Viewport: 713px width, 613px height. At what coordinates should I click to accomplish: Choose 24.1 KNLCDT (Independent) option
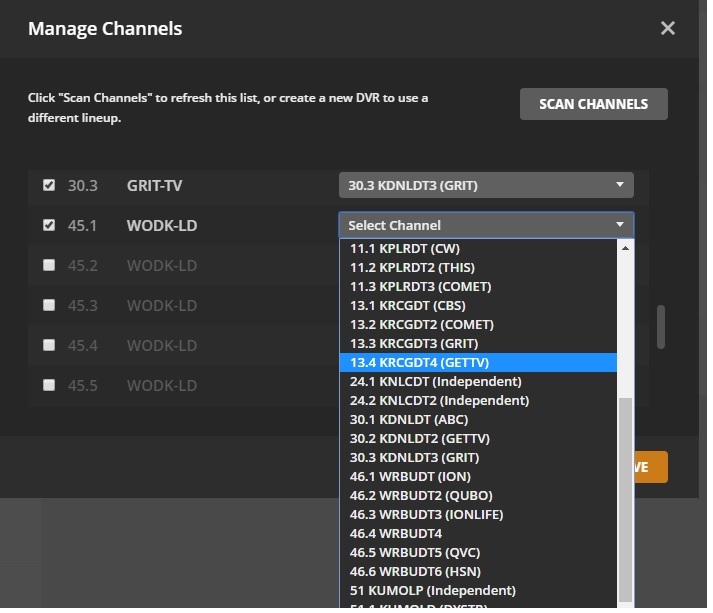(478, 382)
